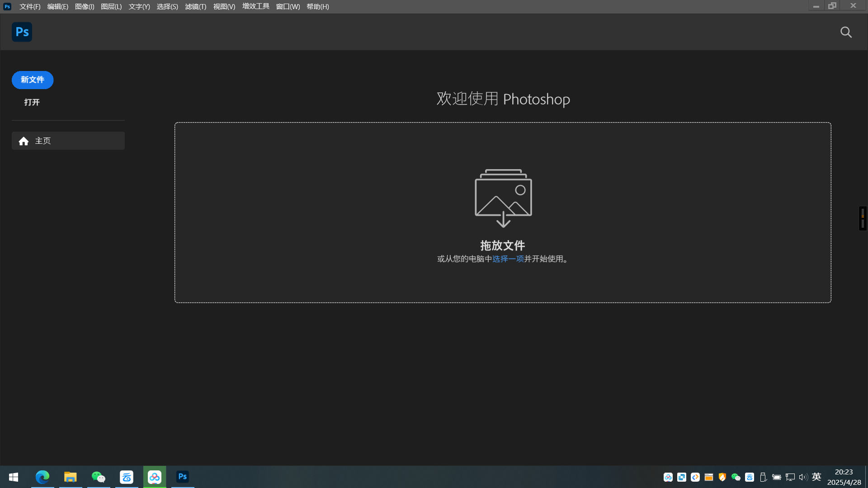Click the floating widget on right edge
Screen dimensions: 868x488
[863, 218]
